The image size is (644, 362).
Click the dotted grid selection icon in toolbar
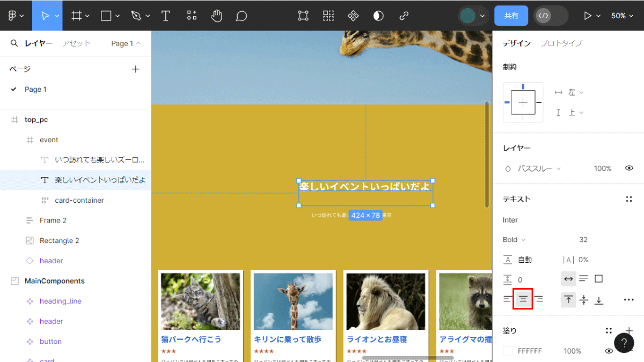328,16
